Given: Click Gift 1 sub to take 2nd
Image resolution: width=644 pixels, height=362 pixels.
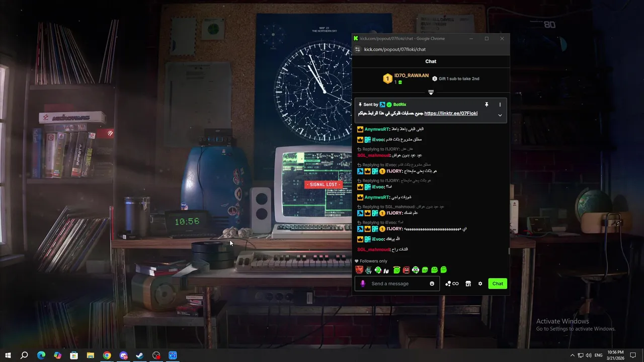Looking at the screenshot, I should tap(459, 78).
